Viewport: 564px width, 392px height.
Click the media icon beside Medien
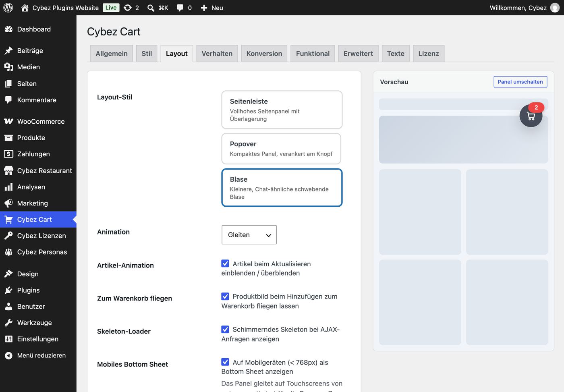(x=8, y=67)
